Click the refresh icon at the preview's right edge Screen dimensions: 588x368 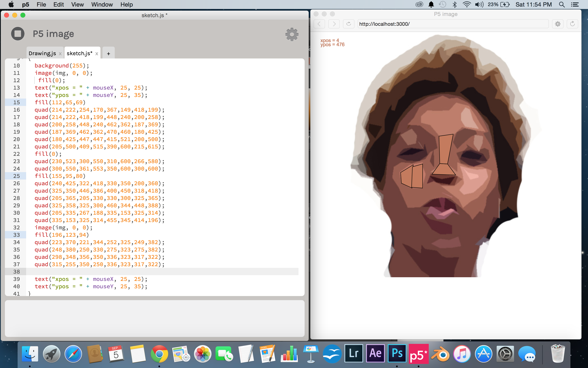[572, 24]
